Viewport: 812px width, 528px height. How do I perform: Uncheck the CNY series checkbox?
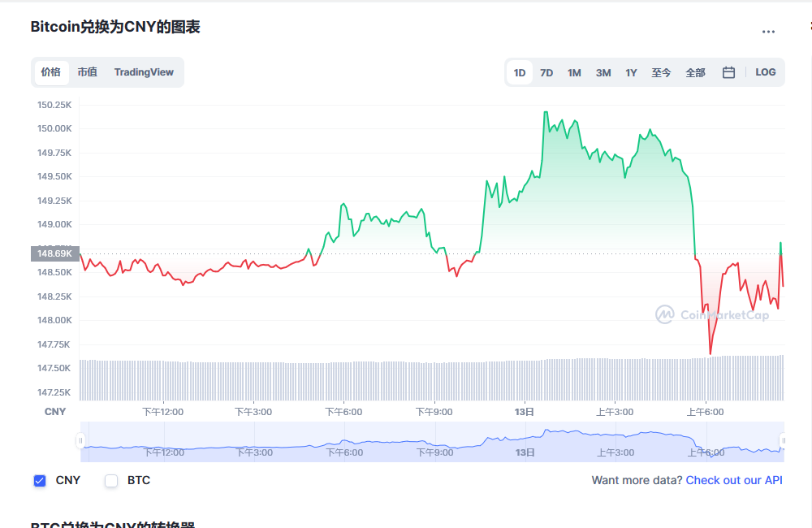[40, 481]
